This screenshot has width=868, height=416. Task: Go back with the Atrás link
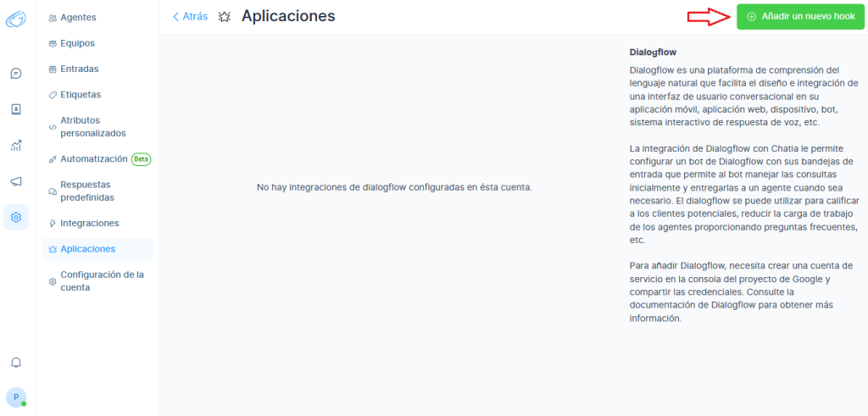point(196,17)
